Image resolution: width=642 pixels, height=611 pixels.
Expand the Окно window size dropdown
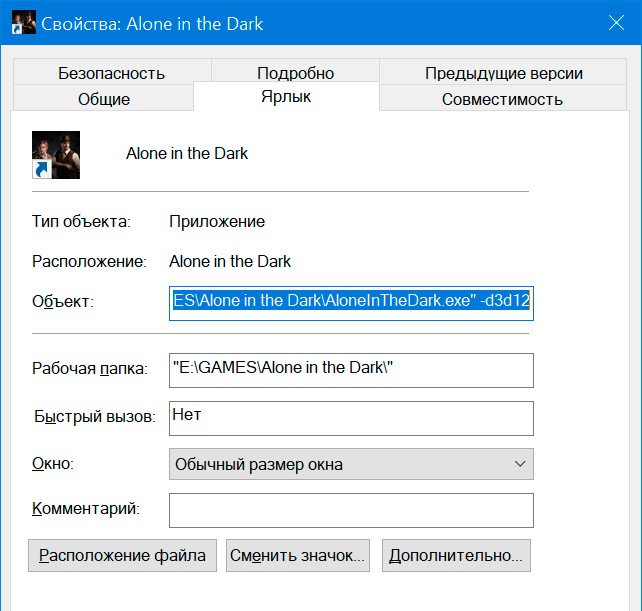tap(351, 464)
